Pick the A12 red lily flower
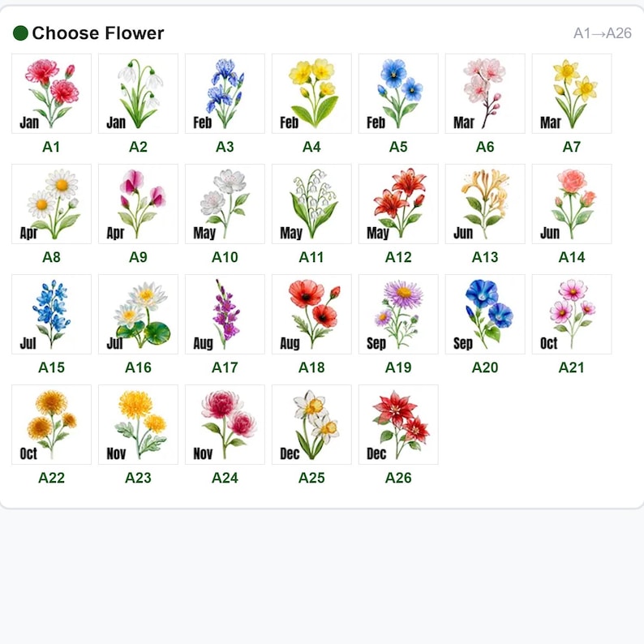644x644 pixels. coord(398,204)
